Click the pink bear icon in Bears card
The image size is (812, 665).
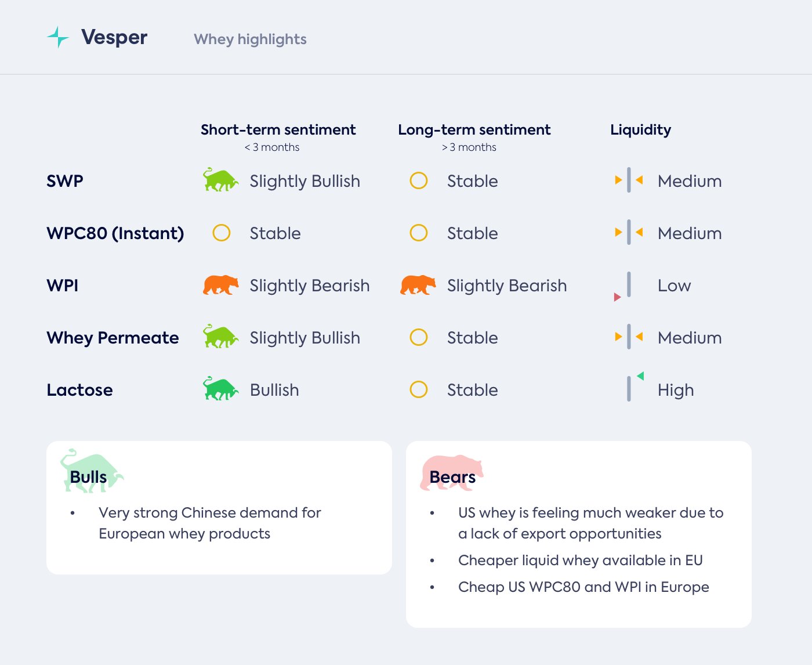[451, 472]
